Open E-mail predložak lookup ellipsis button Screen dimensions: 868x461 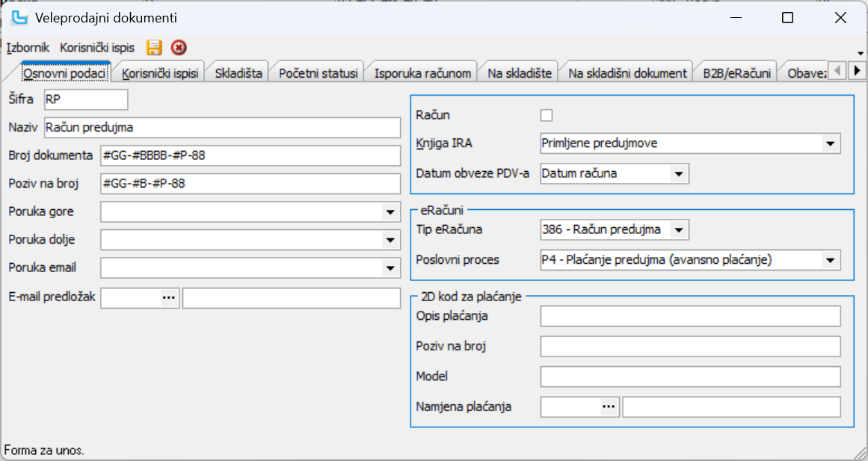pos(169,298)
